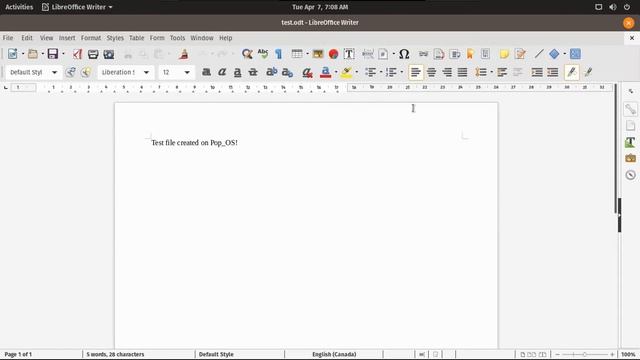Screen dimensions: 640x360
Task: Align text right
Action: pyautogui.click(x=447, y=72)
